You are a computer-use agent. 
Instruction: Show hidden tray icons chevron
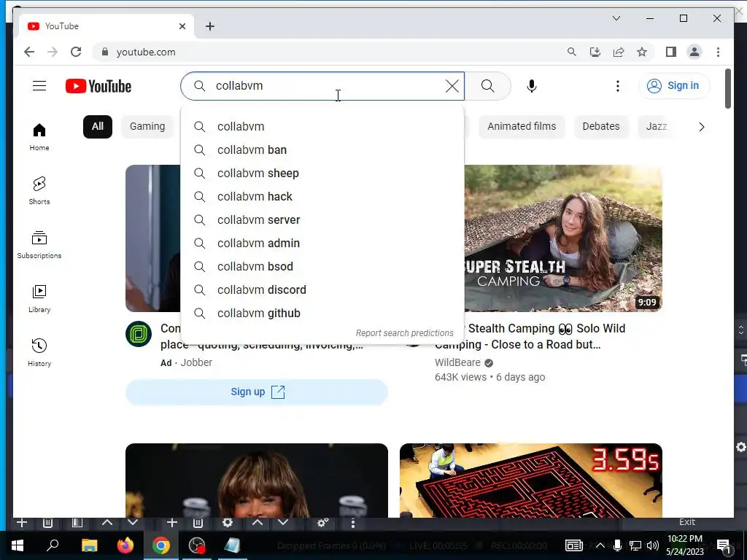pyautogui.click(x=600, y=545)
